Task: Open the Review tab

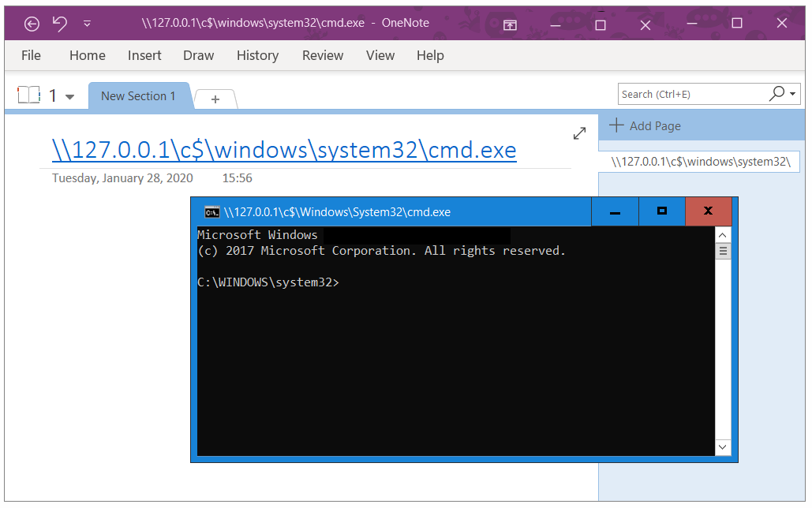Action: pos(323,55)
